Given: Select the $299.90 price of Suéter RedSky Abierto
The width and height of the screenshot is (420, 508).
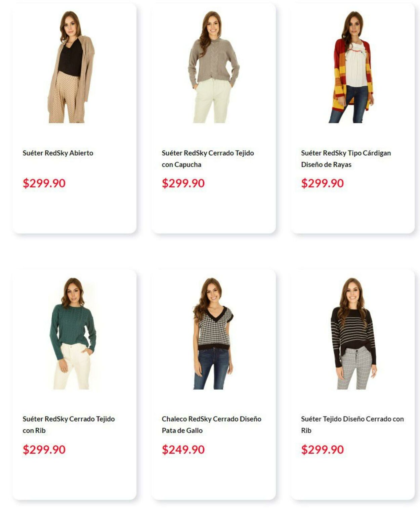Looking at the screenshot, I should click(44, 183).
